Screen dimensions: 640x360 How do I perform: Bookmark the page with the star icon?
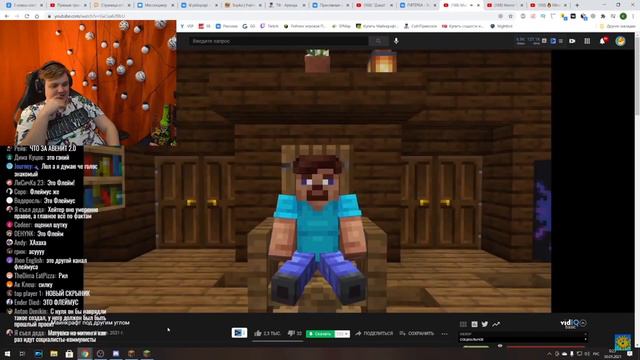pos(511,16)
